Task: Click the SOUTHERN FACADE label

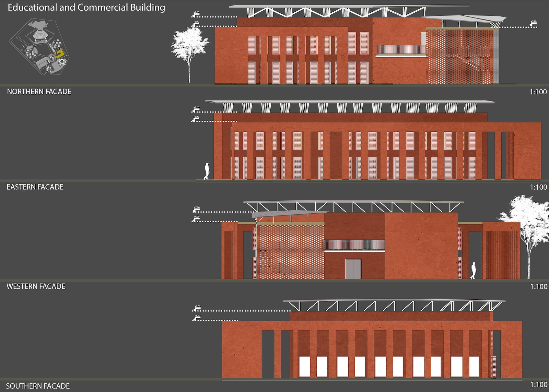Action: tap(38, 386)
